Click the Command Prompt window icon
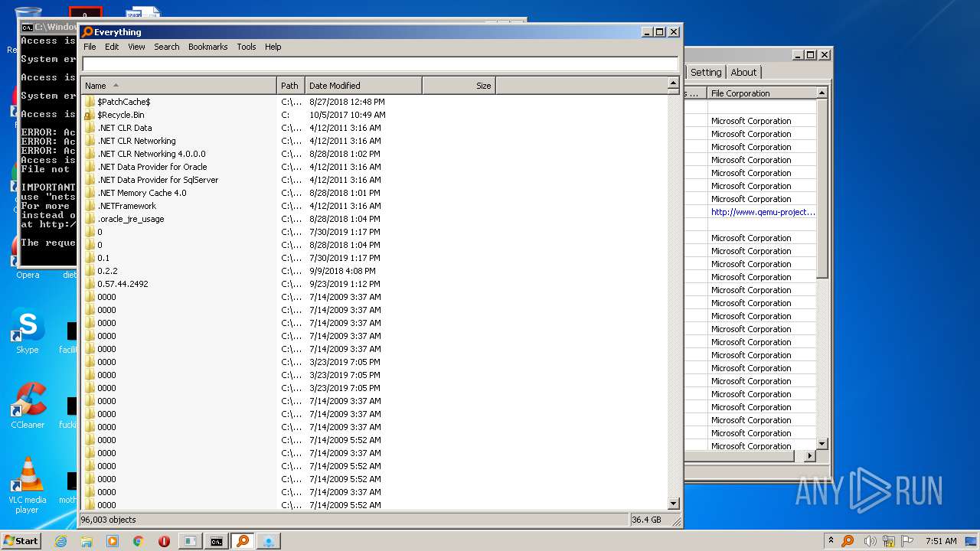980x551 pixels. [28, 27]
